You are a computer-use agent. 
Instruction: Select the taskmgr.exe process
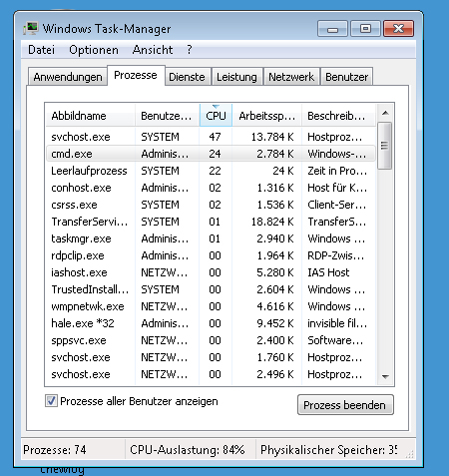point(211,238)
